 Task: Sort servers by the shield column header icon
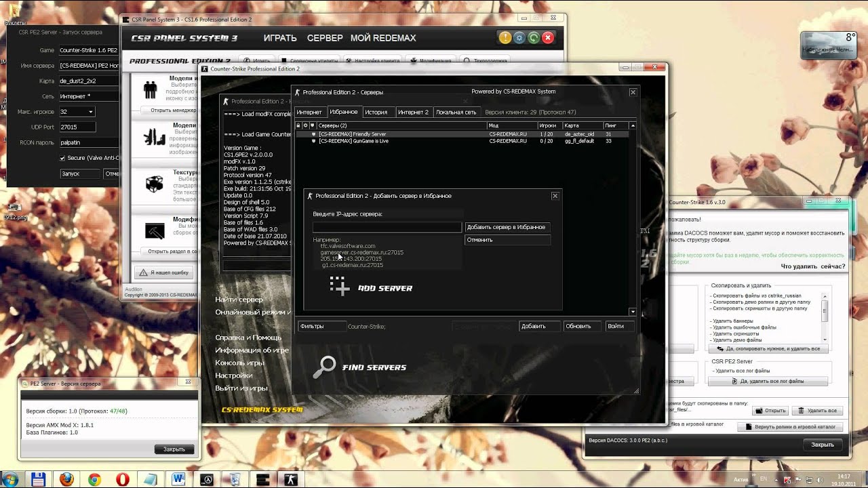coord(313,125)
